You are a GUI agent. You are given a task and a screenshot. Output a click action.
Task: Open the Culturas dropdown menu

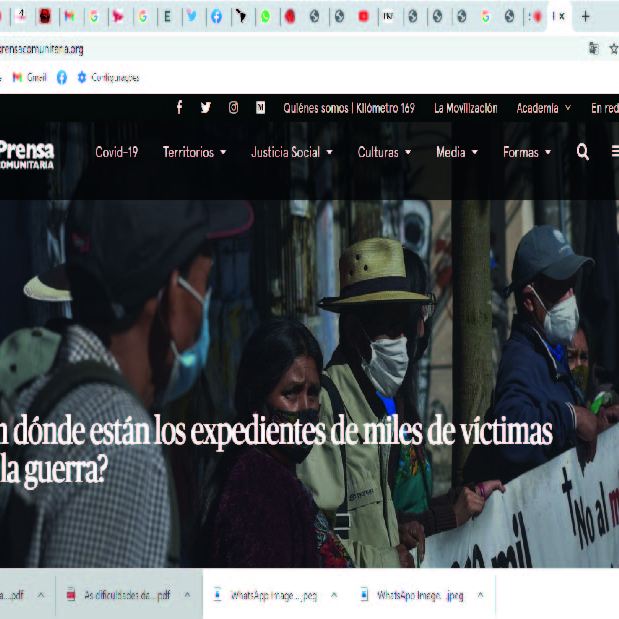pyautogui.click(x=385, y=152)
